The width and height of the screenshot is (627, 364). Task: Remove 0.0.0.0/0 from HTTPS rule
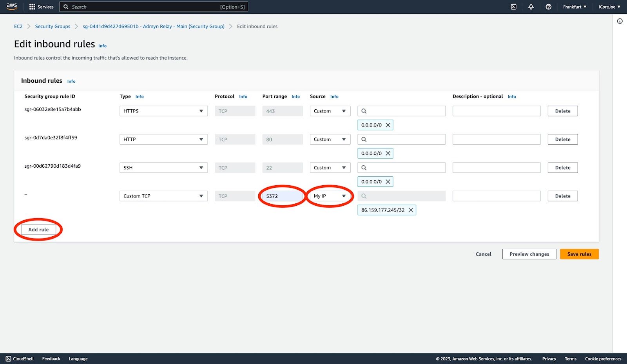(388, 125)
